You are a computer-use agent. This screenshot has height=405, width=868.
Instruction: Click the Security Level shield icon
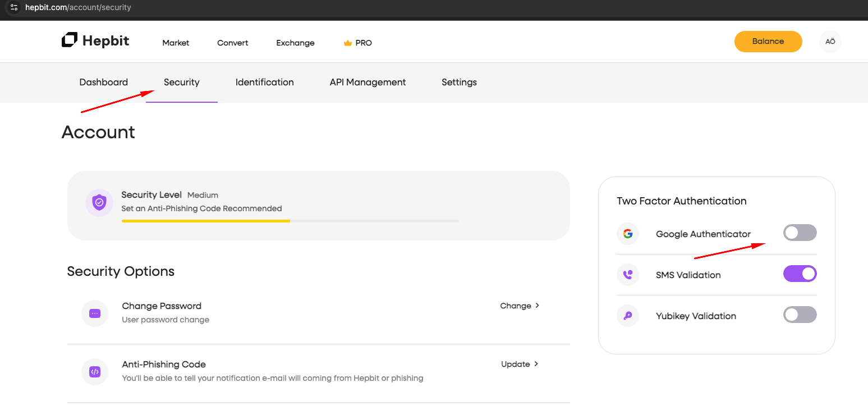point(99,202)
